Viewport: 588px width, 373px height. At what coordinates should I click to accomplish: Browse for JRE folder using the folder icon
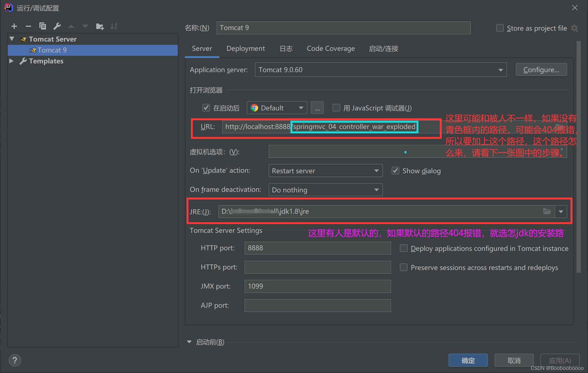pyautogui.click(x=547, y=211)
